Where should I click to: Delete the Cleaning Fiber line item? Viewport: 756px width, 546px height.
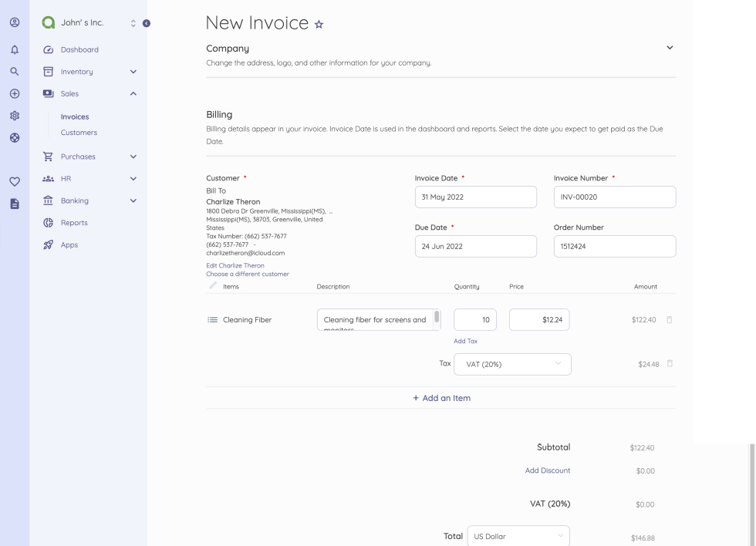pos(670,320)
